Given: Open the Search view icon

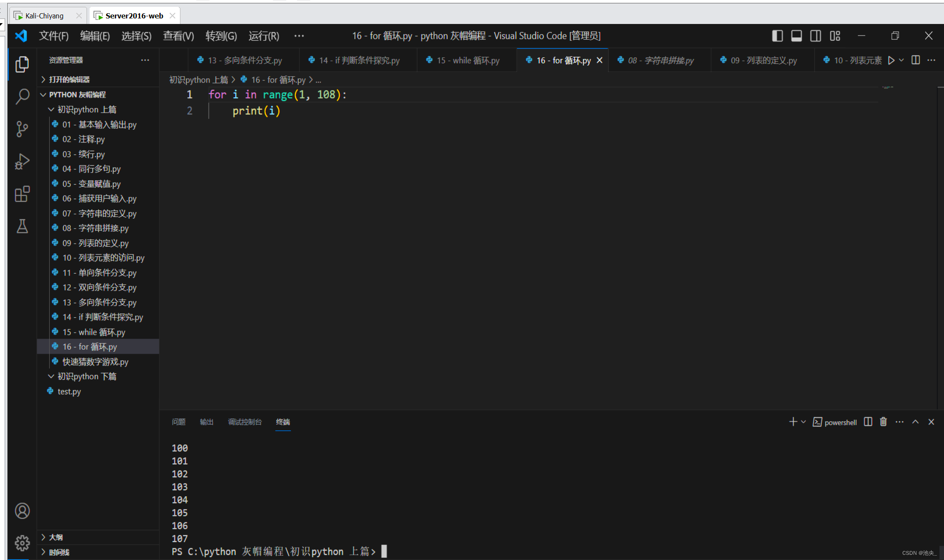Looking at the screenshot, I should 22,97.
